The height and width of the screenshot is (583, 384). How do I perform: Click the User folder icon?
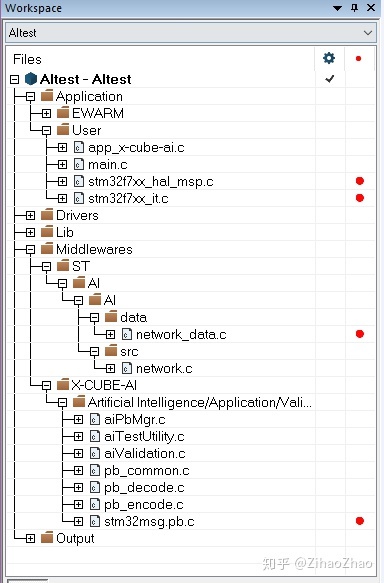[63, 130]
